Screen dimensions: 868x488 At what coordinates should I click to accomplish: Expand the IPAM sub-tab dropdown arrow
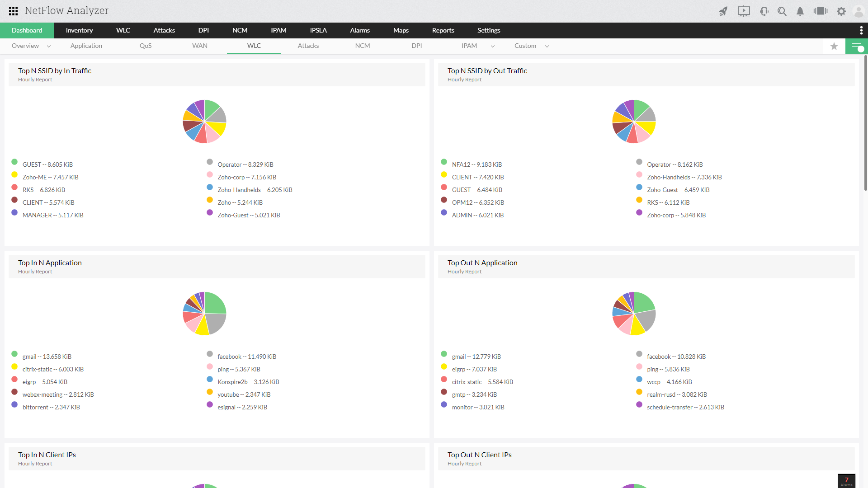(493, 46)
